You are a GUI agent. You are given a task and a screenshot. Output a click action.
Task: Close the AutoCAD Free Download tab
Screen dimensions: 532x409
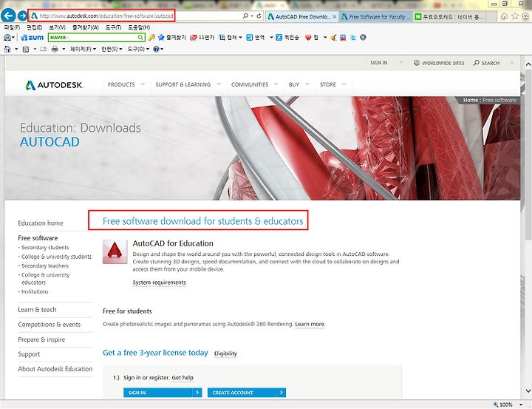(x=335, y=16)
